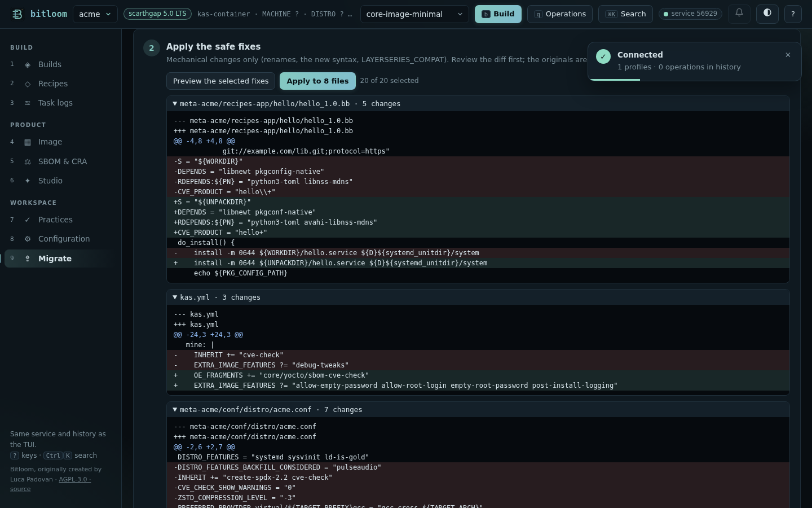Click the Task logs icon in sidebar
Image resolution: width=812 pixels, height=508 pixels.
coord(28,103)
